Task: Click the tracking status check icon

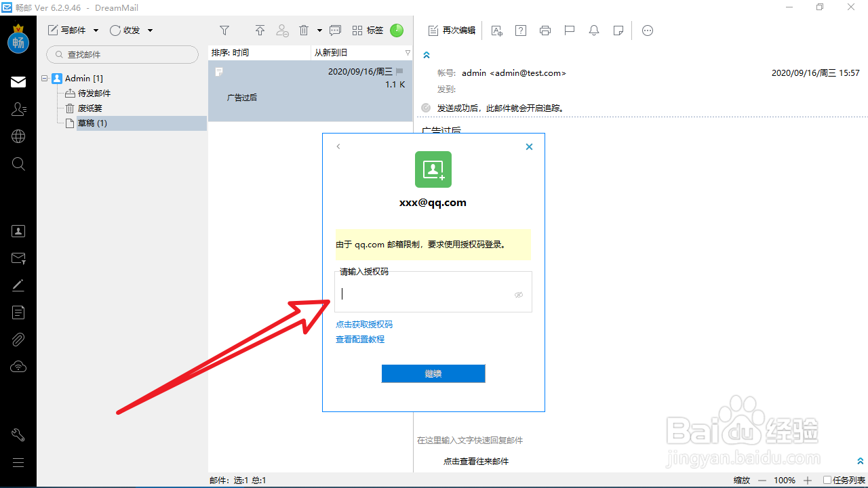Action: pyautogui.click(x=426, y=108)
